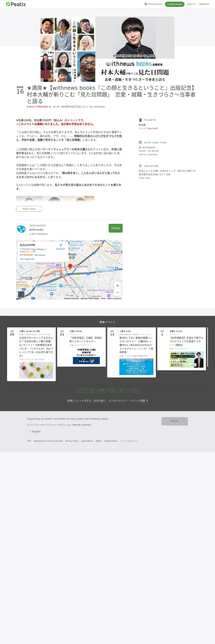Click Report a map error
This screenshot has width=215, height=644.
click(x=115, y=298)
